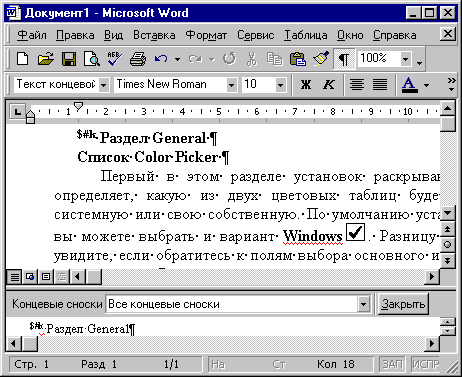
Task: Click first-line indent marker on ruler
Action: point(78,107)
